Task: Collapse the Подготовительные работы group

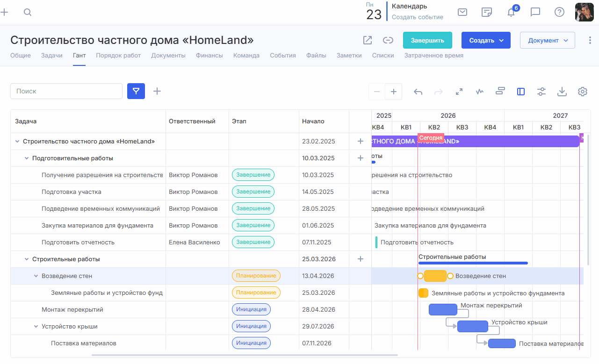Action: [27, 158]
